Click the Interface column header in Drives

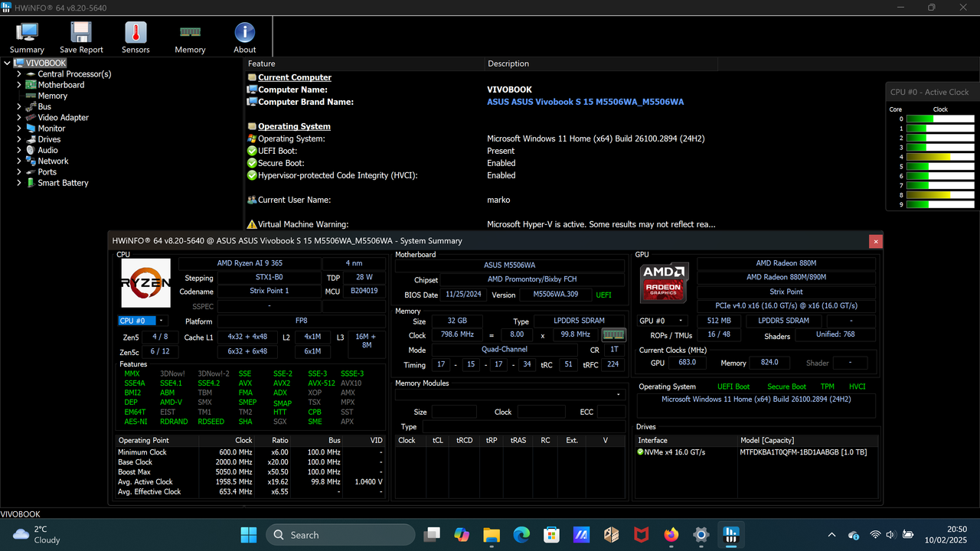[x=687, y=440]
